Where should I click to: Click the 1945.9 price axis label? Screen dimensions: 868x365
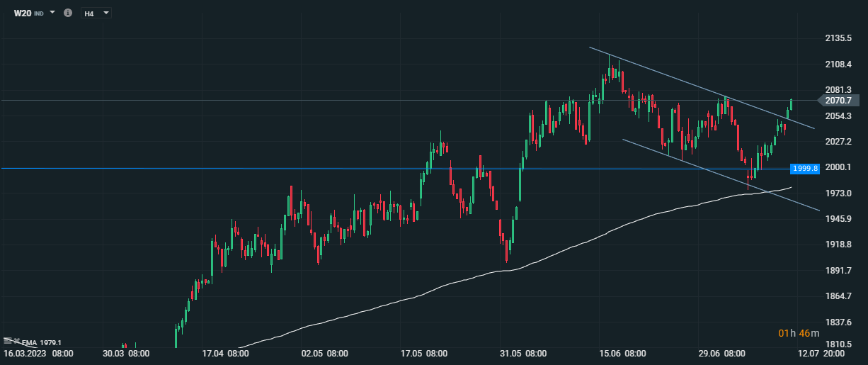838,218
